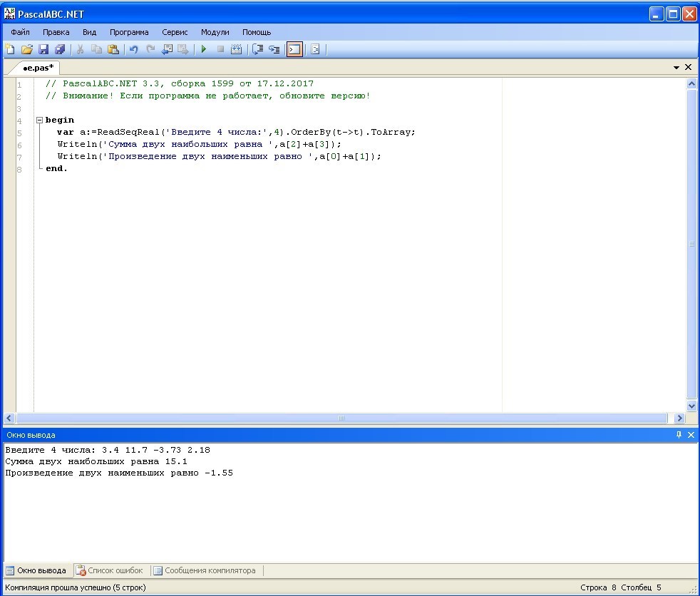Click the New file icon
The image size is (700, 596).
point(10,49)
